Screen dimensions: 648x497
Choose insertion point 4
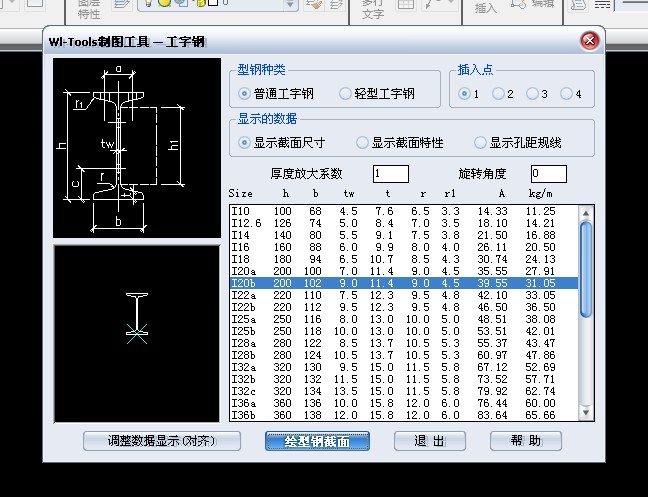pos(571,94)
